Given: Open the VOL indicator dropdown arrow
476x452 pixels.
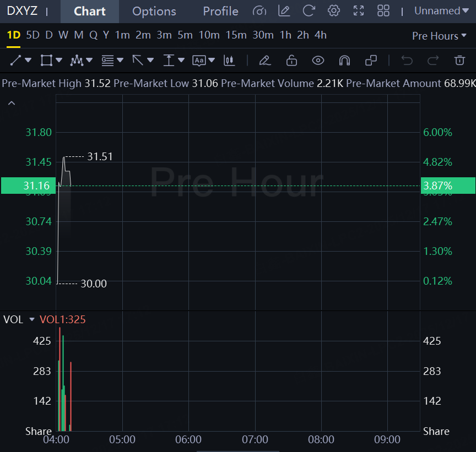Looking at the screenshot, I should (32, 320).
